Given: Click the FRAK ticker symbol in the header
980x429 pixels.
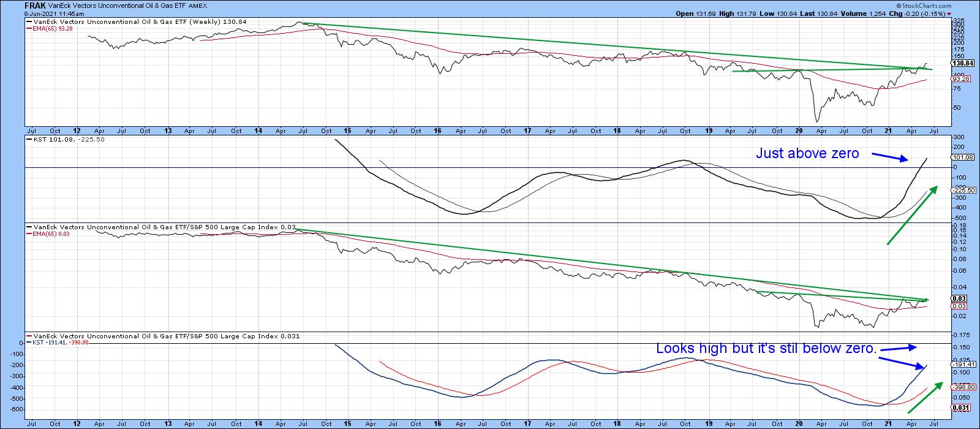Looking at the screenshot, I should click(36, 7).
